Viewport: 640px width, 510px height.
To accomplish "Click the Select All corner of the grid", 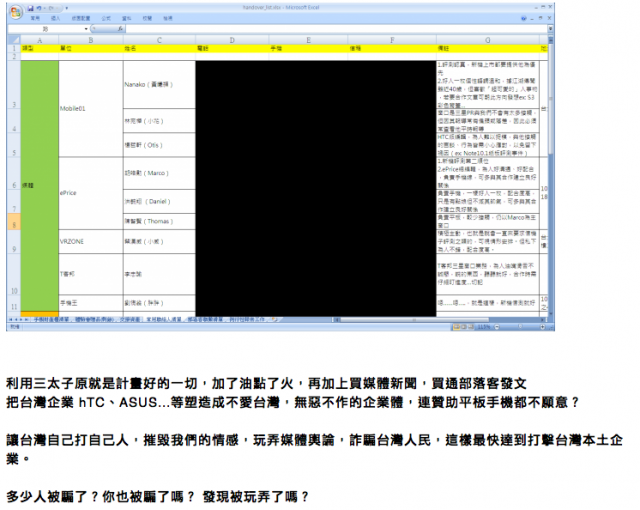I will (13, 40).
